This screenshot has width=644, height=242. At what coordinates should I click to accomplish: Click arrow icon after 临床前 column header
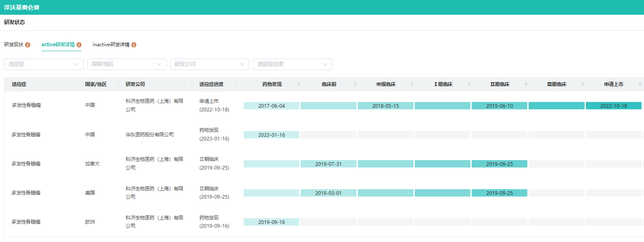point(355,84)
